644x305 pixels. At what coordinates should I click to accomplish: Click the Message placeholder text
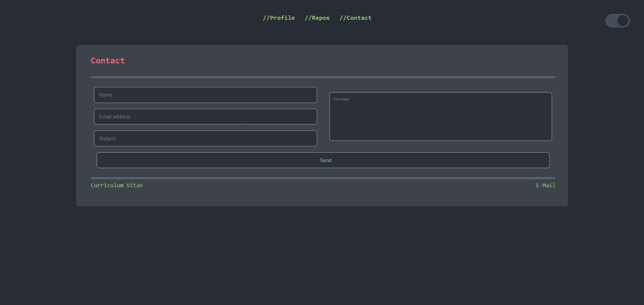click(342, 99)
